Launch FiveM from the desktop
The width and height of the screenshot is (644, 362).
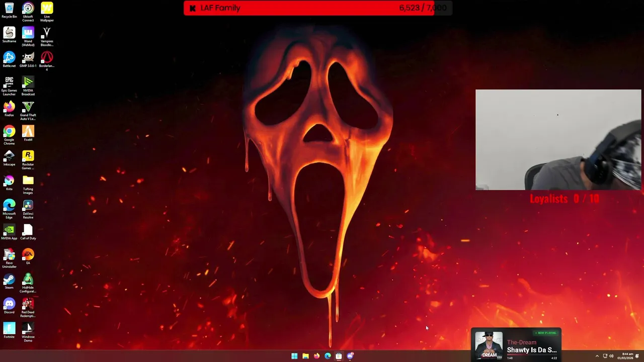pos(28,133)
